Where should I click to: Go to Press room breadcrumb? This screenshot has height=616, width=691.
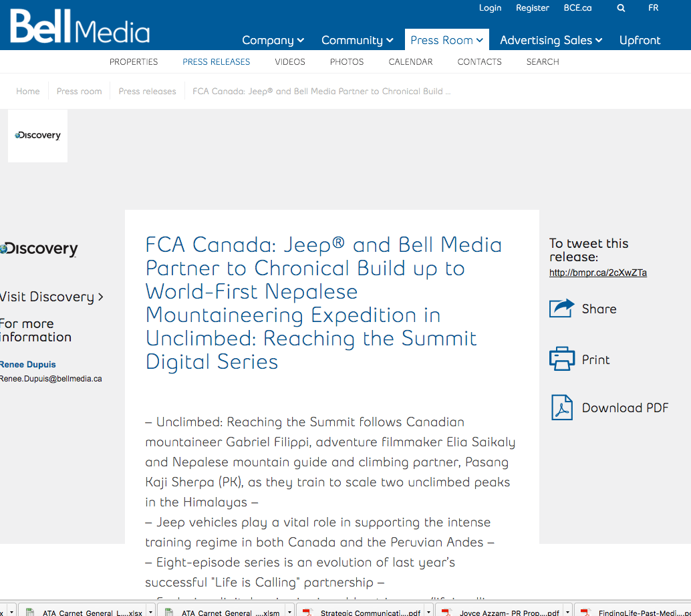coord(79,91)
